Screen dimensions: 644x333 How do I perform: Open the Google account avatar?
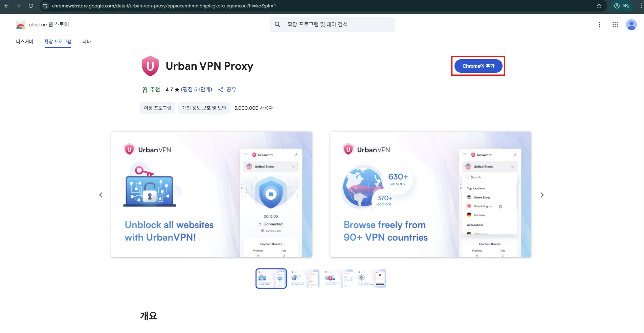(x=631, y=25)
